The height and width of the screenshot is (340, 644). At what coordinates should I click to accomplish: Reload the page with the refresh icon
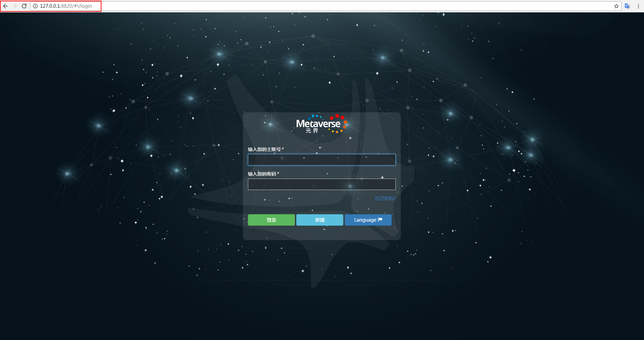(24, 6)
